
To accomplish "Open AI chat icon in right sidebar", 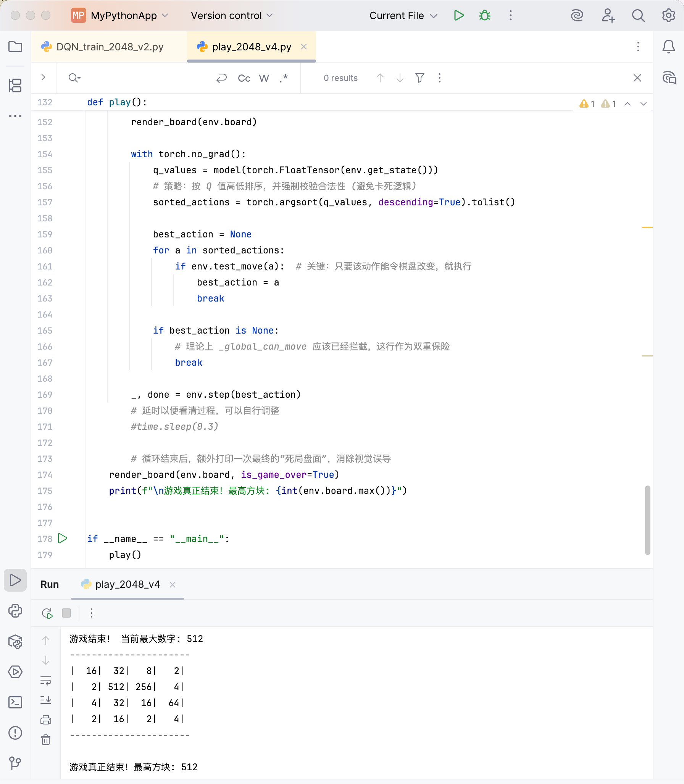I will [x=669, y=78].
